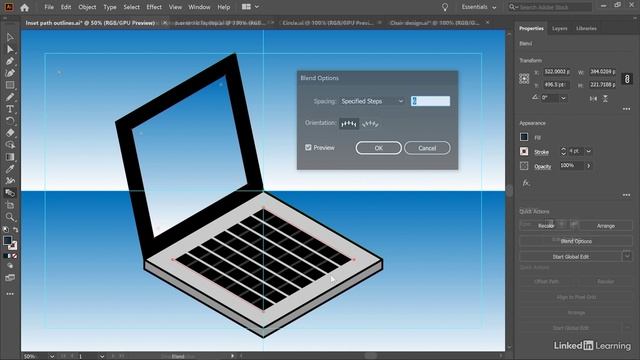
Task: Click the opacity icon in Appearance
Action: 524,166
